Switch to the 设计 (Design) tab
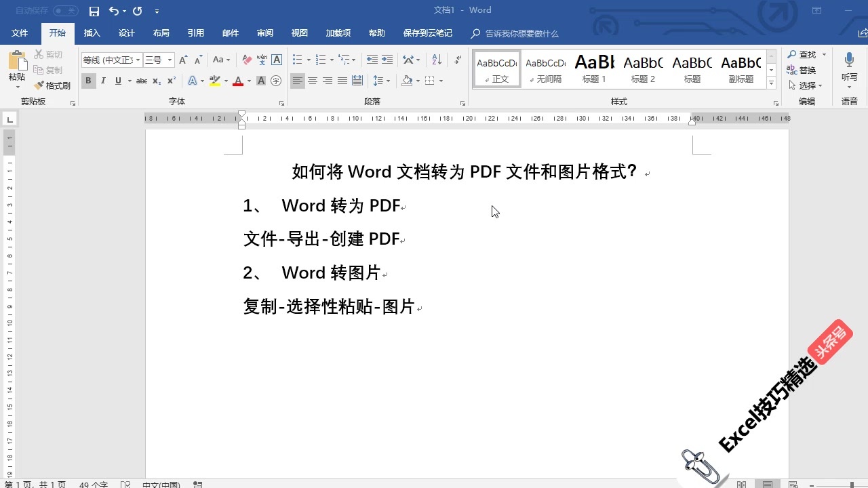 126,33
